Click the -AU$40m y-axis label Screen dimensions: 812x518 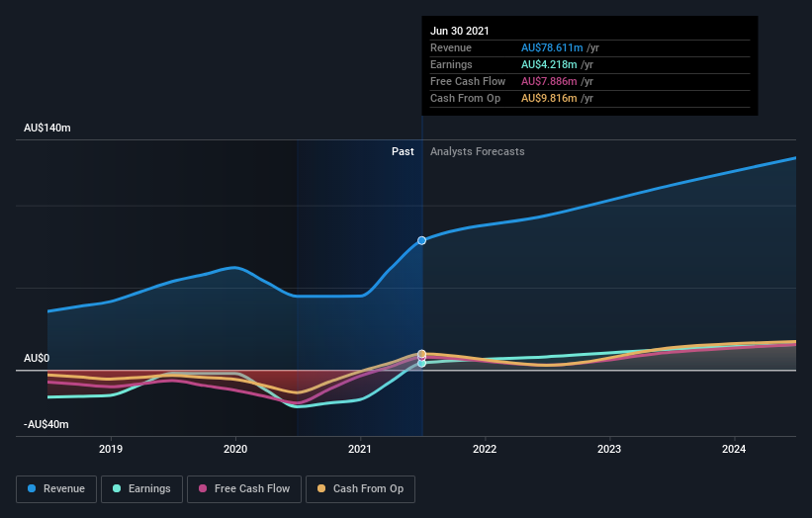coord(46,424)
